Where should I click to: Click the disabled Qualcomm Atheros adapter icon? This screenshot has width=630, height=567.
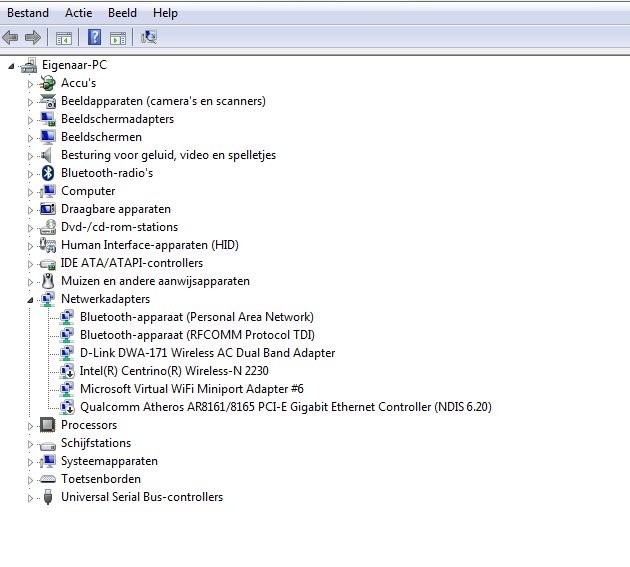point(67,407)
